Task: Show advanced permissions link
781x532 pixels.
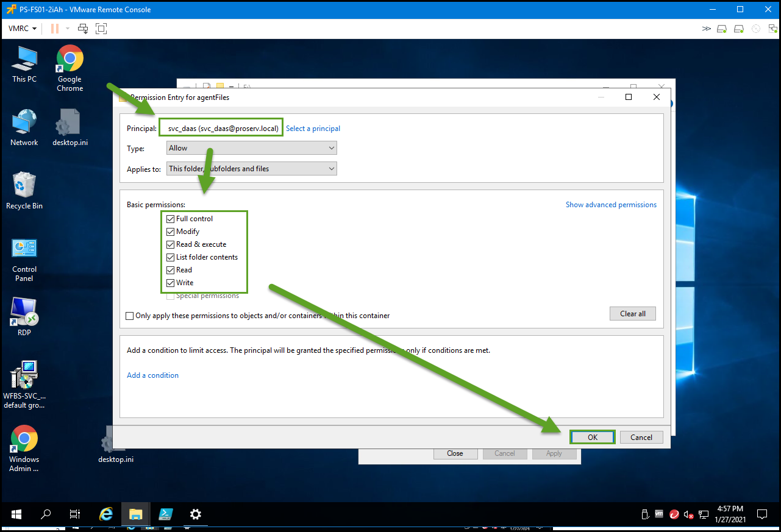Action: [x=611, y=205]
